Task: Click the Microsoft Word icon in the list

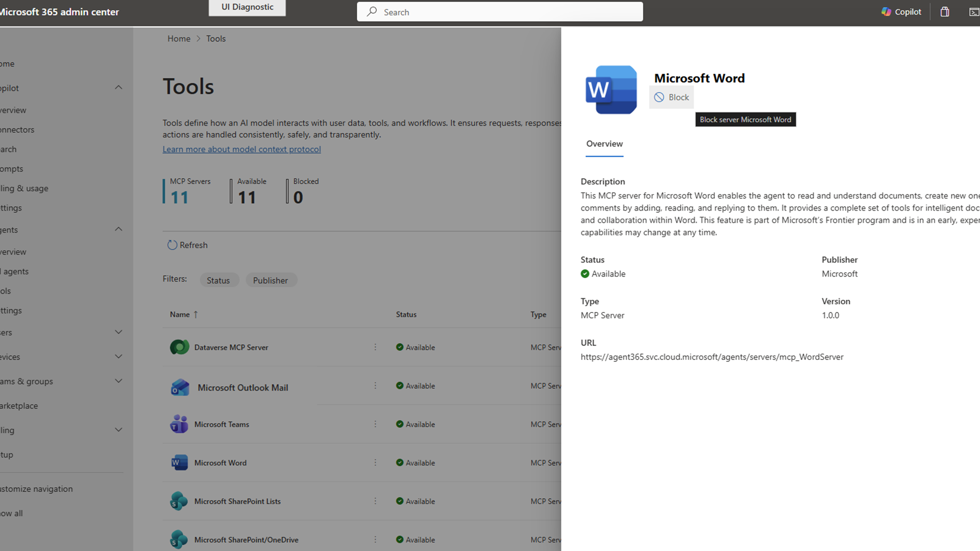Action: click(x=179, y=462)
